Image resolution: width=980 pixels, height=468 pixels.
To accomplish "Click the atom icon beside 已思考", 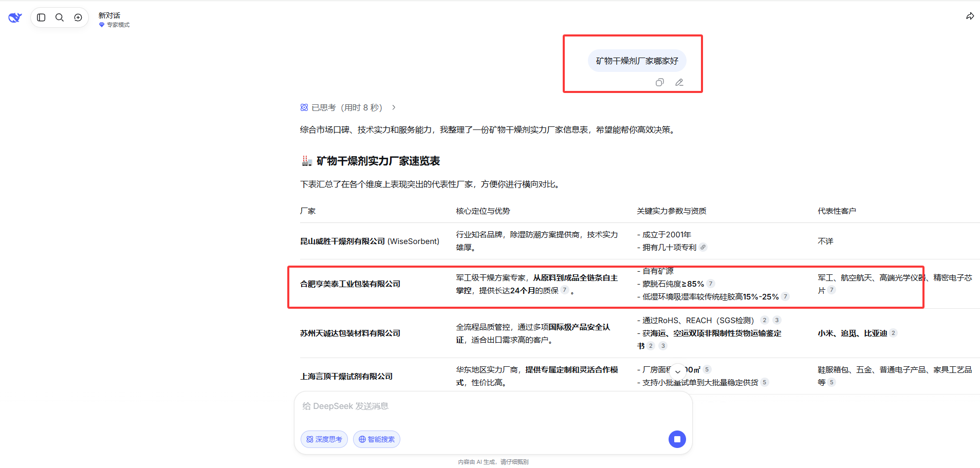I will (304, 107).
